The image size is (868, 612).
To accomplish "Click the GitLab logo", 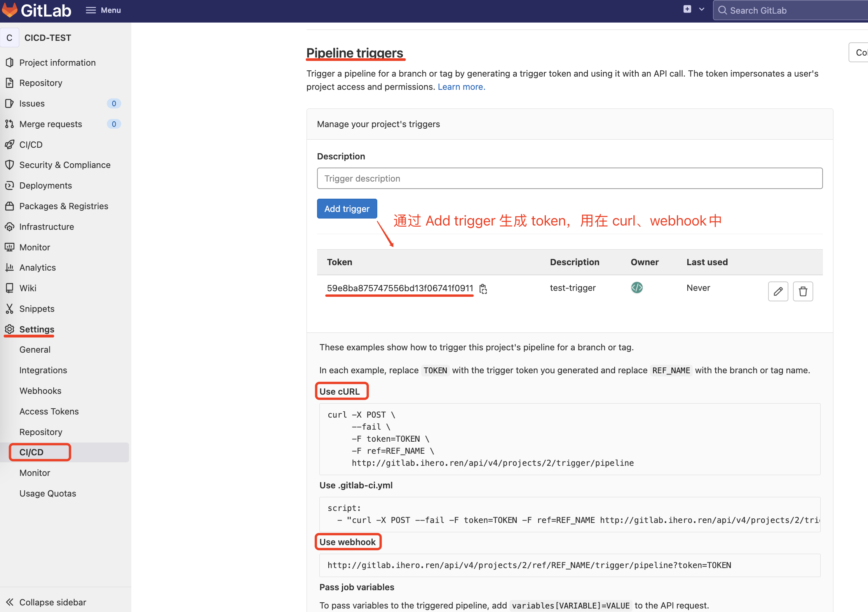I will pos(37,10).
